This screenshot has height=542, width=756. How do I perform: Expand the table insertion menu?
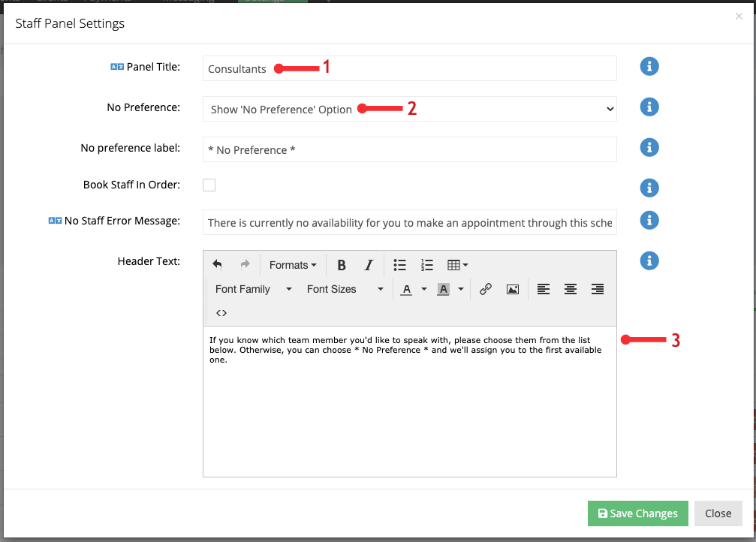[x=458, y=264]
